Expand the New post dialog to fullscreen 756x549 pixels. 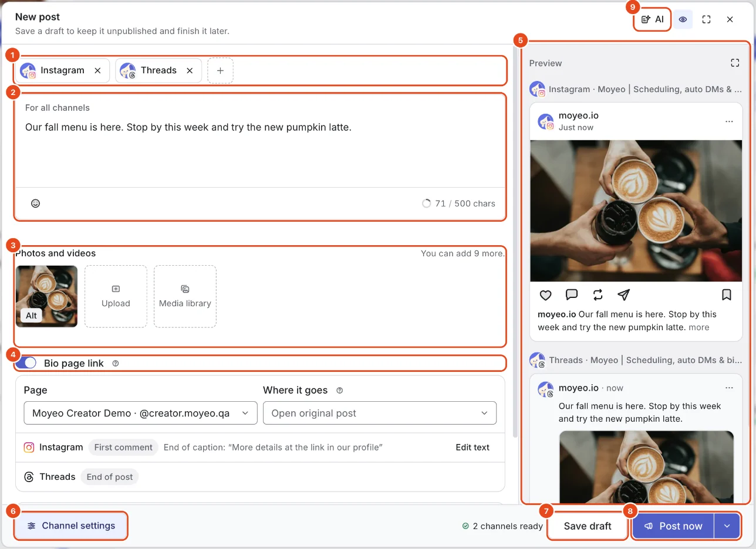pos(706,19)
